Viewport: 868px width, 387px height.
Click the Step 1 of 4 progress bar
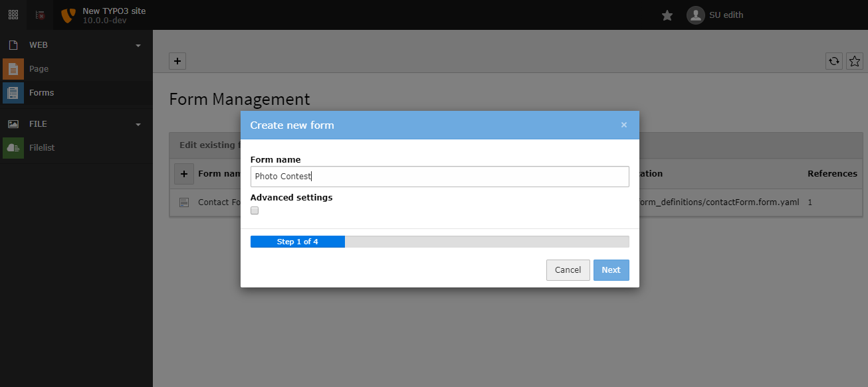tap(297, 241)
